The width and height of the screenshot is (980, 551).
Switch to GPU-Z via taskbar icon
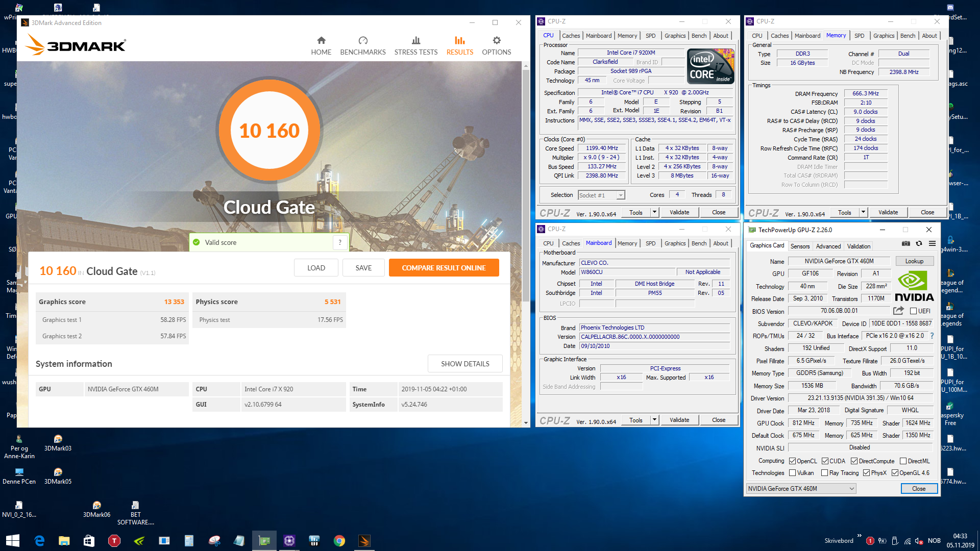264,541
